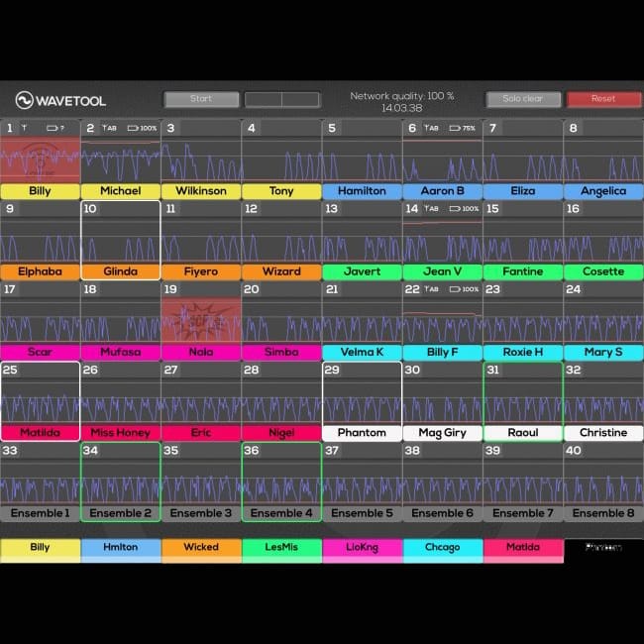644x644 pixels.
Task: Click the Matilda channel label
Action: pyautogui.click(x=41, y=433)
